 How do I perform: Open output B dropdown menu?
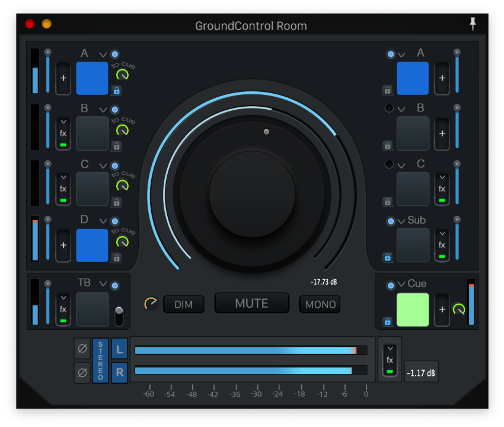[x=401, y=110]
